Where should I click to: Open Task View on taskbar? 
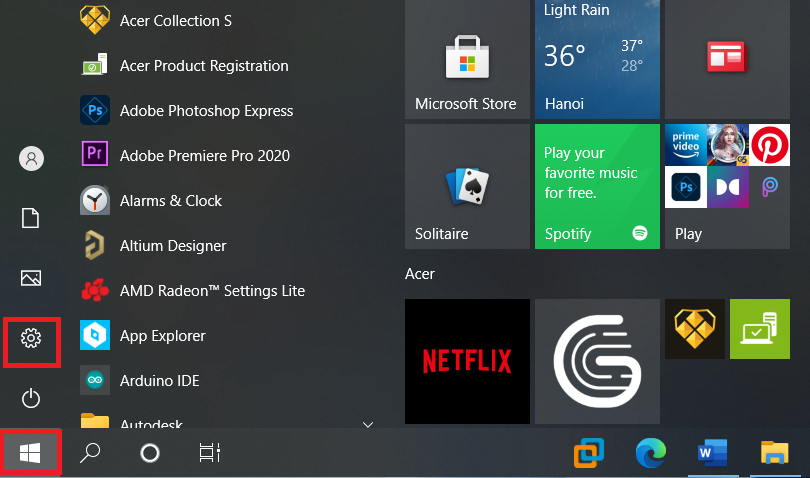(x=210, y=453)
